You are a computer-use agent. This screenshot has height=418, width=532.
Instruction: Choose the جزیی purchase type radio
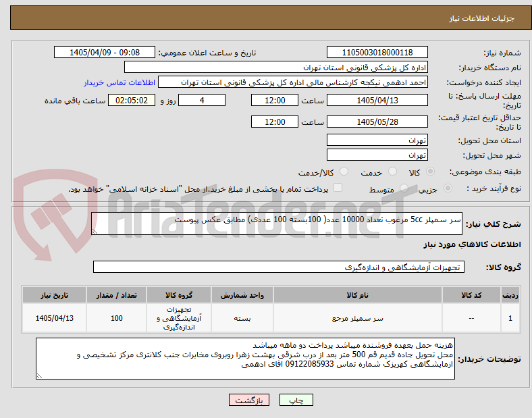pos(448,188)
